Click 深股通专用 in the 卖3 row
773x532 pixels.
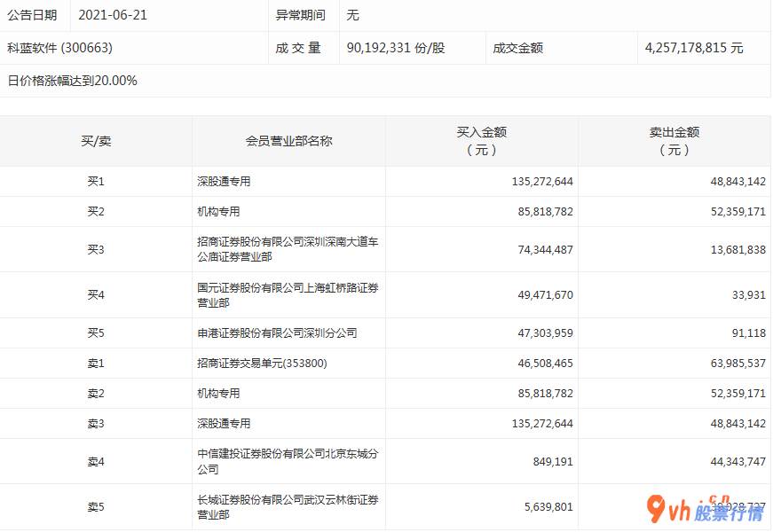pyautogui.click(x=224, y=423)
